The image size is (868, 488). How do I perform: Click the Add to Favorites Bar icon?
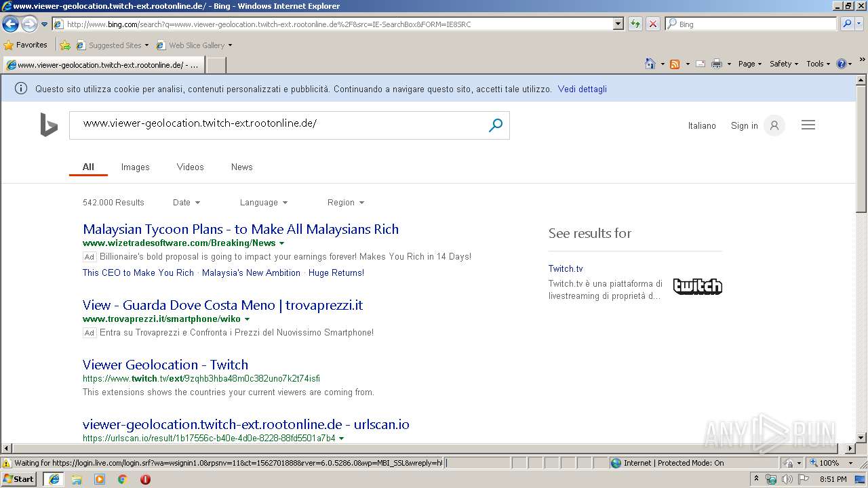click(64, 45)
